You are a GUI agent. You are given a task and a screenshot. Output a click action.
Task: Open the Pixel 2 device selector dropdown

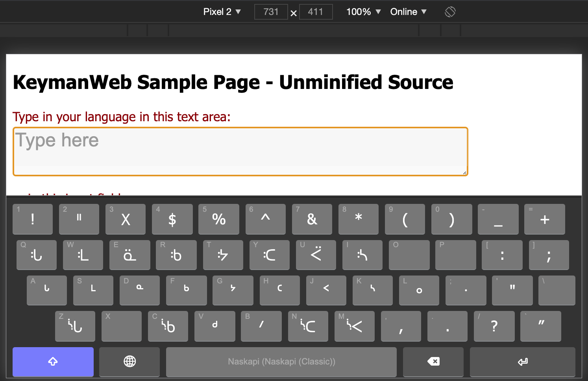[222, 11]
